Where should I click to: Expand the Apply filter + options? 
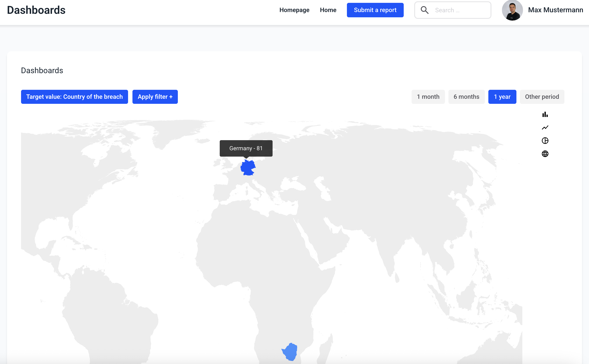click(x=155, y=97)
